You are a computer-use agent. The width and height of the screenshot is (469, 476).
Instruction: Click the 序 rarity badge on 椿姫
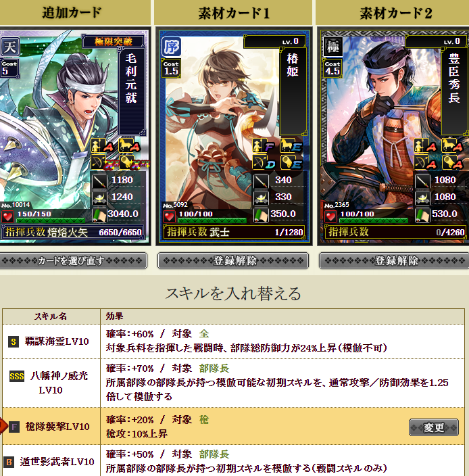172,47
